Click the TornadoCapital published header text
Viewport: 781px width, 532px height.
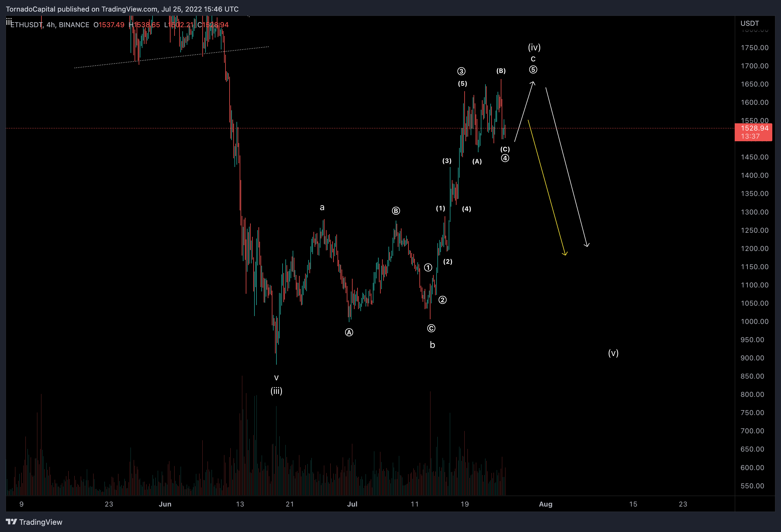coord(122,9)
